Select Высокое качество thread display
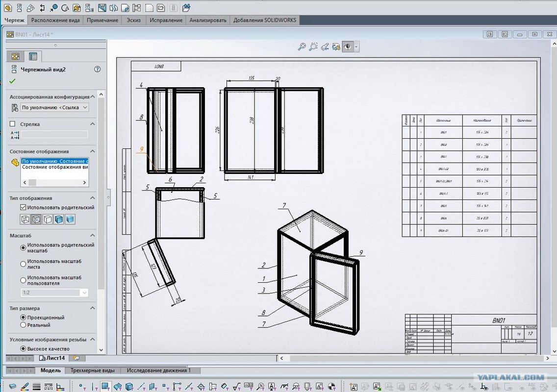Screen dimensions: 557x392 [x=23, y=349]
